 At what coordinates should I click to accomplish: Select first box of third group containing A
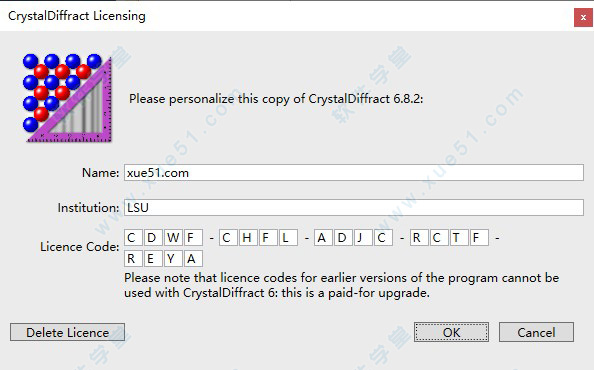[323, 238]
